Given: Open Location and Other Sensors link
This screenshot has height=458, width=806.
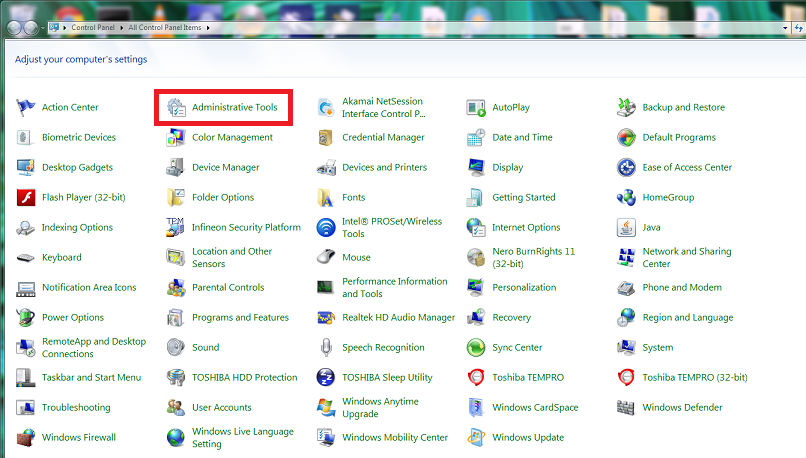Looking at the screenshot, I should pos(232,258).
